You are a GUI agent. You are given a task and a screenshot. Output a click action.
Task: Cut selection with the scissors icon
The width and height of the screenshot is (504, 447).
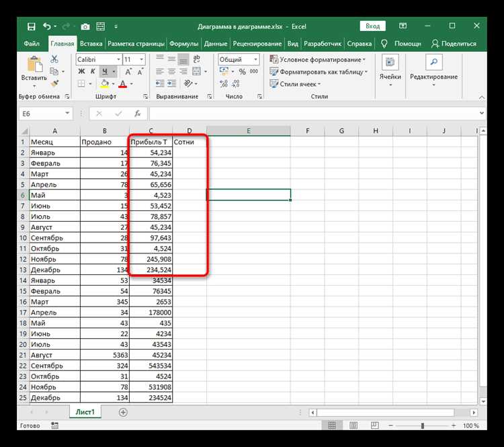[54, 59]
